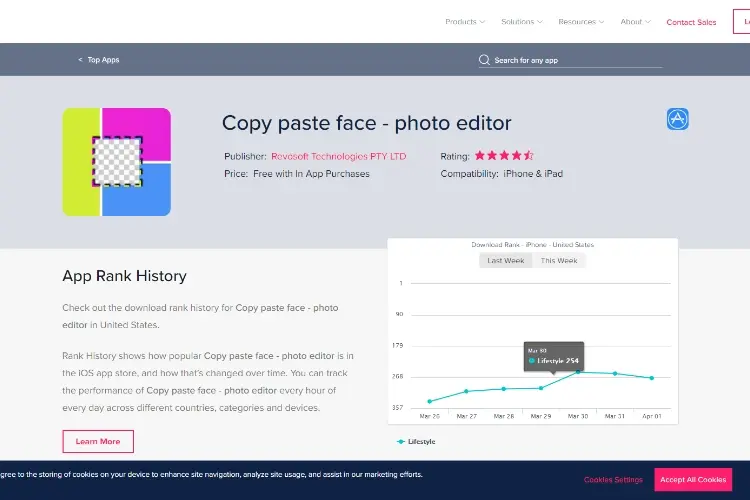
Task: Click the App Rank History heading
Action: [124, 276]
